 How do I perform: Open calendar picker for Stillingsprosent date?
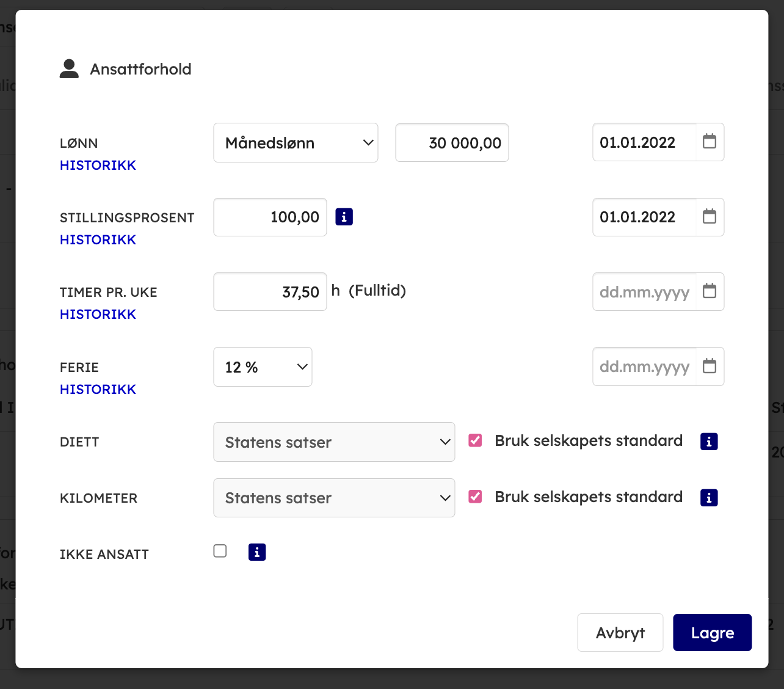[x=709, y=217]
